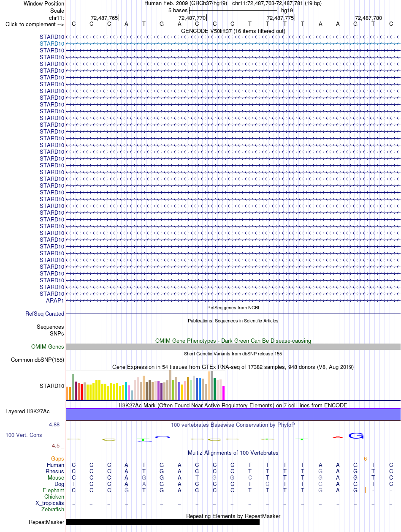Open the 100 Vert. Cons label

click(x=24, y=435)
